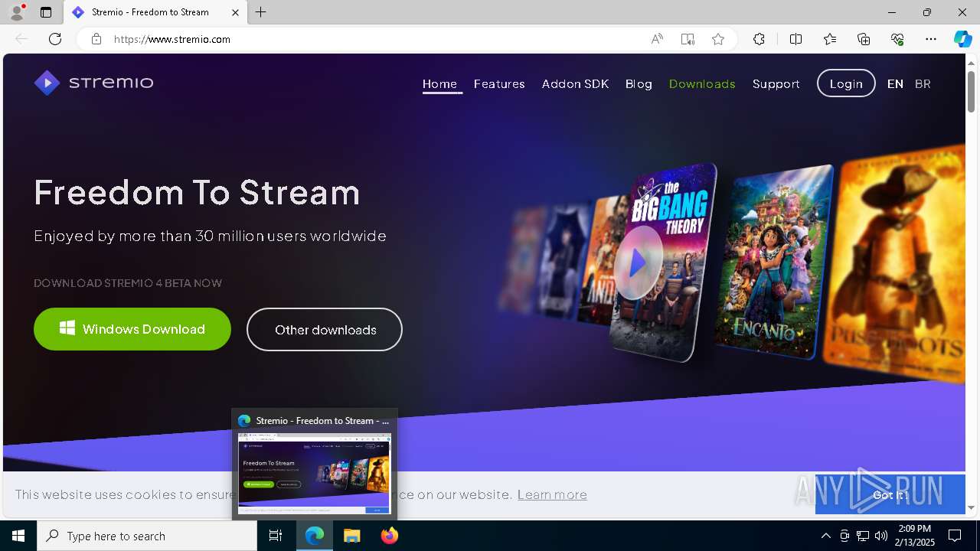Viewport: 980px width, 551px height.
Task: Open the Blog nav item
Action: [x=639, y=84]
